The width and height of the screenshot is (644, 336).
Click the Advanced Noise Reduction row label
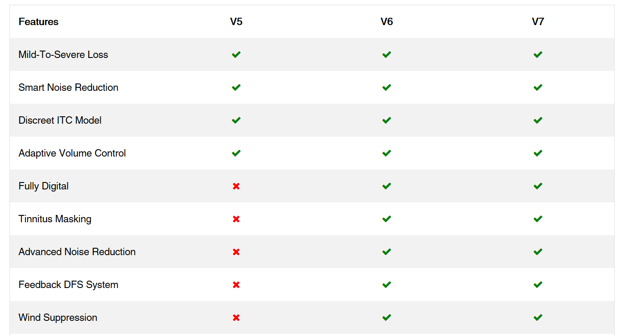pyautogui.click(x=77, y=252)
